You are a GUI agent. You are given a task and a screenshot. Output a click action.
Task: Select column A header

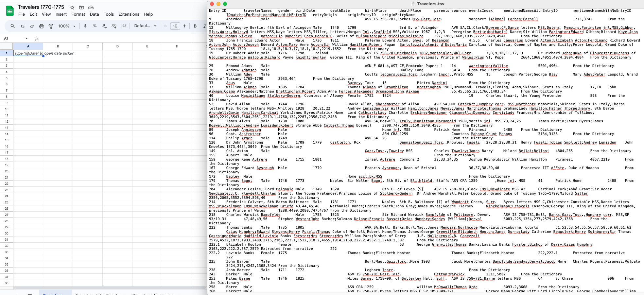click(28, 46)
